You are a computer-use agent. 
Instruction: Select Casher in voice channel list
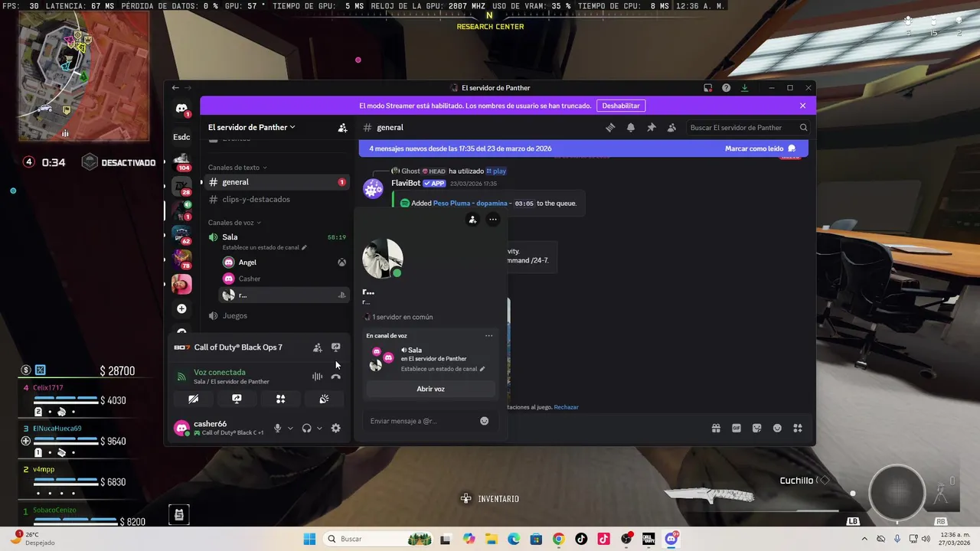pyautogui.click(x=283, y=279)
